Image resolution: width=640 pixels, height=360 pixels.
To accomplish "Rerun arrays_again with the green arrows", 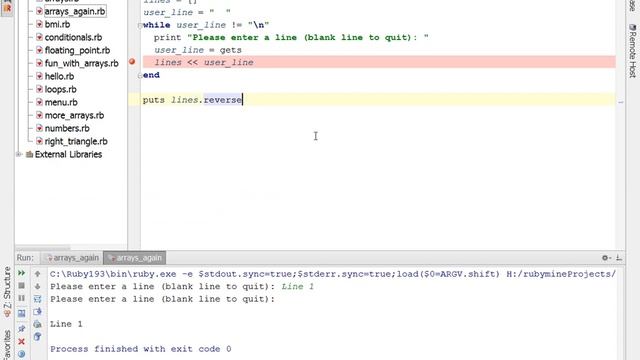I will tap(22, 273).
